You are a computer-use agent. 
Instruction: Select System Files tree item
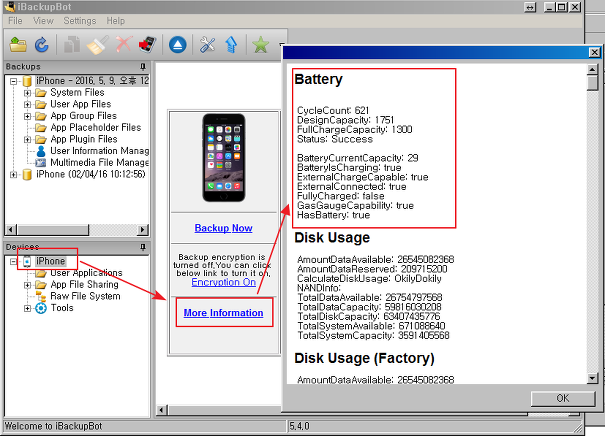(77, 93)
